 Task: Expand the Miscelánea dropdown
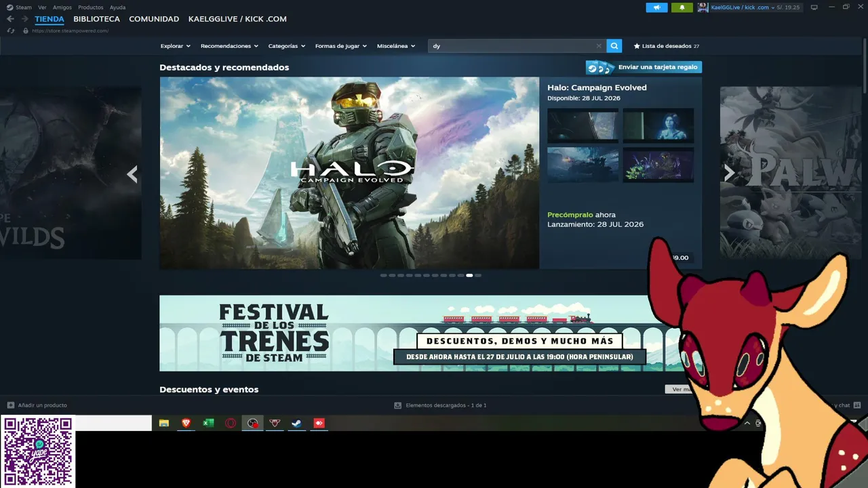point(396,46)
